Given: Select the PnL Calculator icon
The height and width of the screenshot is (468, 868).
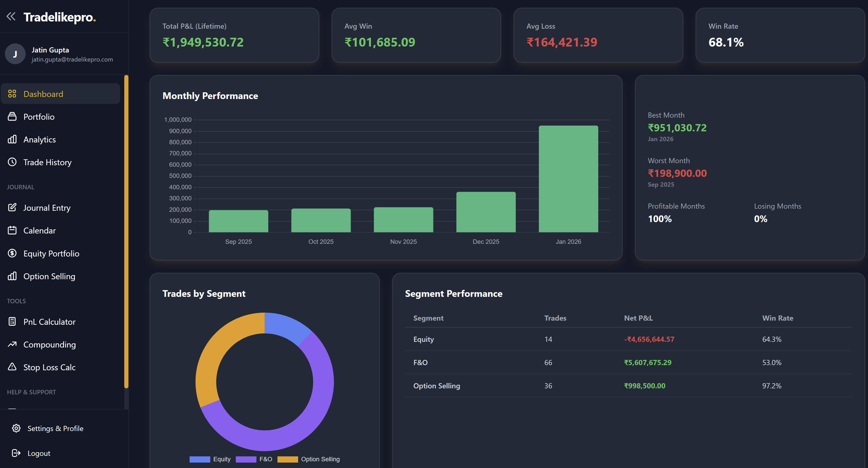Looking at the screenshot, I should [12, 321].
